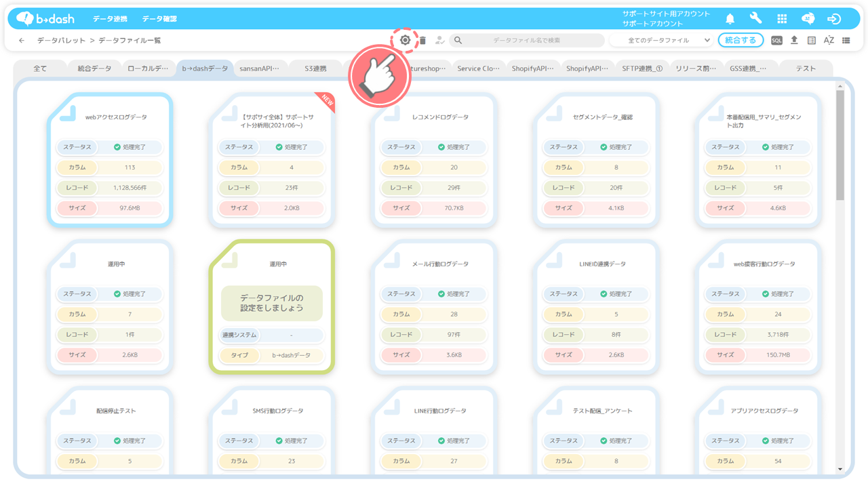Click the 3,718件 record count
Screen dimensions: 868x488
778,335
